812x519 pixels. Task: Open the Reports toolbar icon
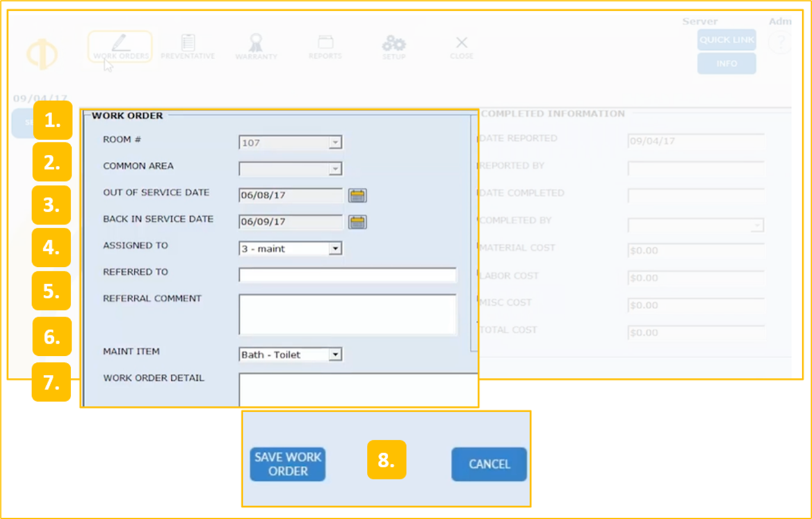pyautogui.click(x=325, y=46)
